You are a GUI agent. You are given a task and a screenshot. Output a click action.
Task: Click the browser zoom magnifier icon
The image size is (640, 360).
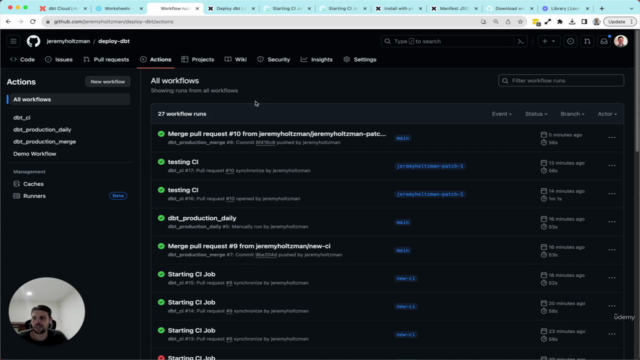496,22
